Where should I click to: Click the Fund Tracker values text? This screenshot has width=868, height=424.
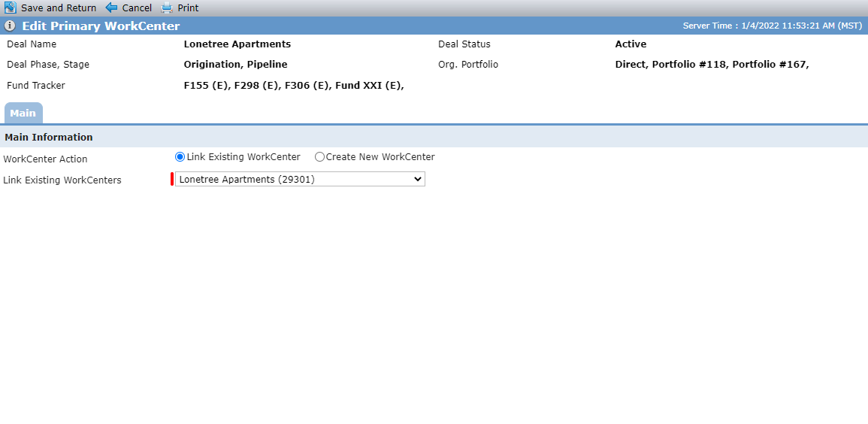click(293, 86)
